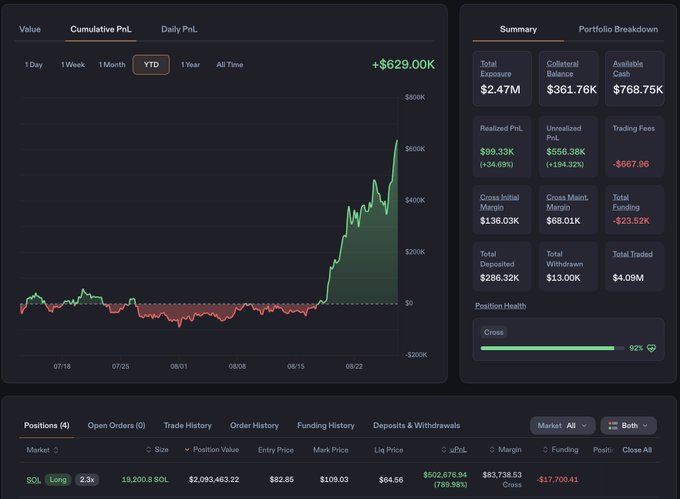Click the $4.09M total traded value
Image resolution: width=680 pixels, height=499 pixels.
coord(628,278)
